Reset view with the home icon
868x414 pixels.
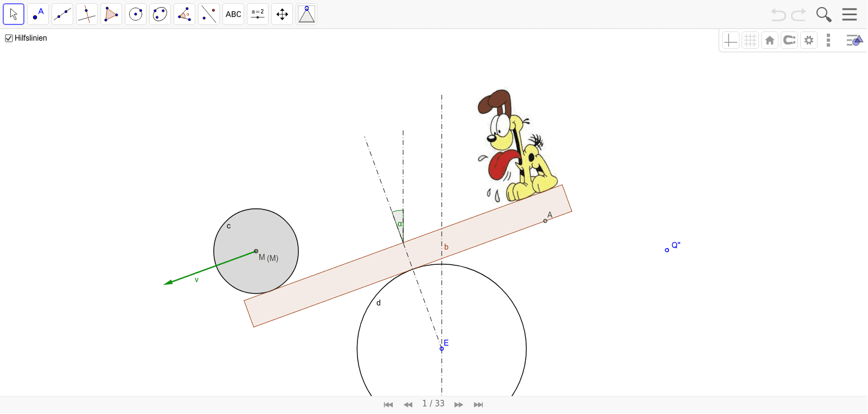pos(770,40)
